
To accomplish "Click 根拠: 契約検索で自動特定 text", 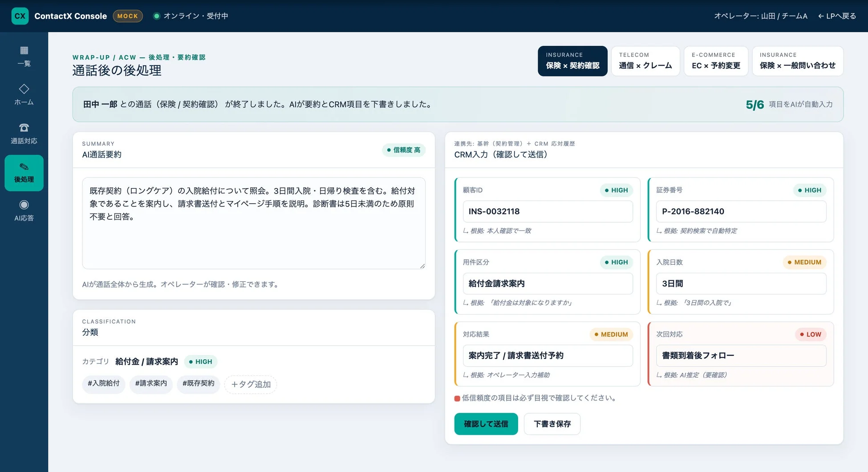I will tap(700, 230).
